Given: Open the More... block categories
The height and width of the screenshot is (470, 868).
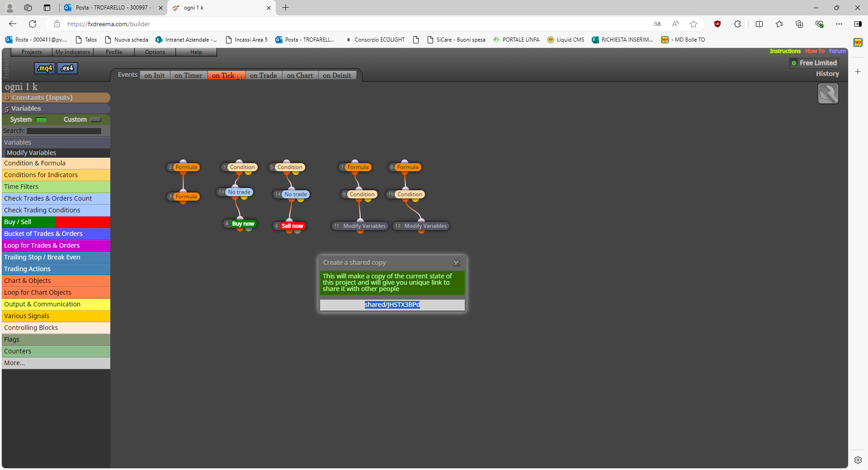Looking at the screenshot, I should coord(56,363).
